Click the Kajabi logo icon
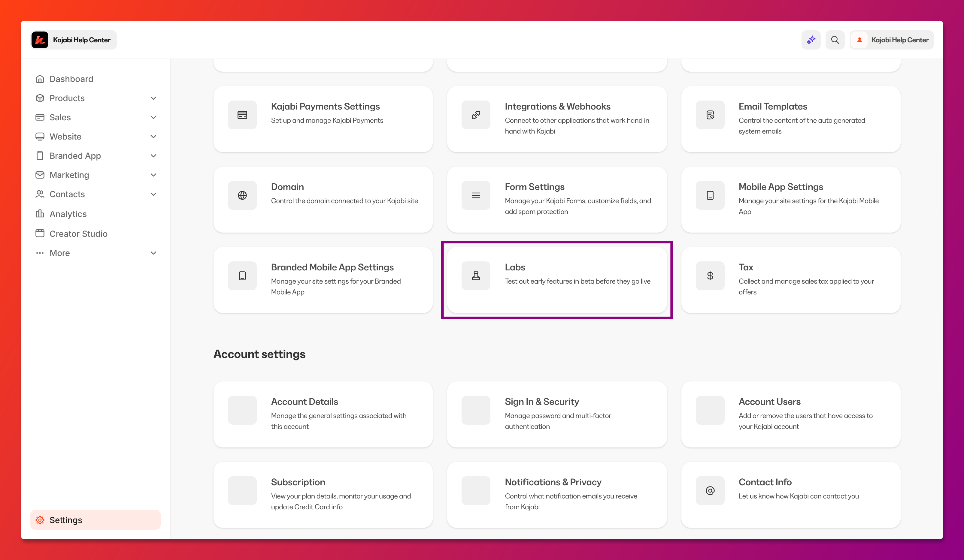 click(x=40, y=40)
